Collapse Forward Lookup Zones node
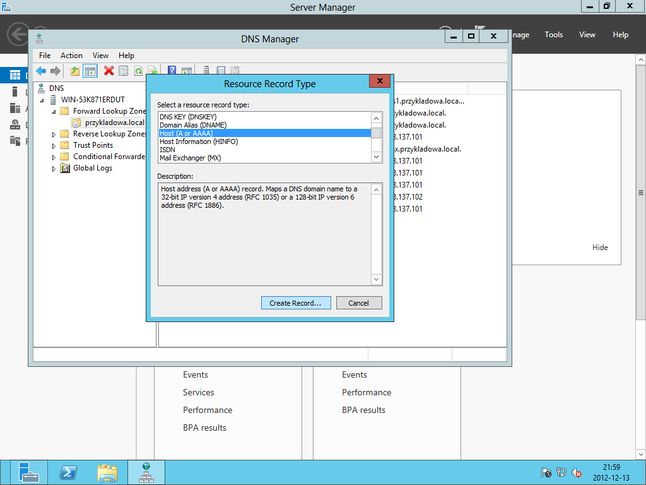Image resolution: width=646 pixels, height=485 pixels. pos(54,111)
